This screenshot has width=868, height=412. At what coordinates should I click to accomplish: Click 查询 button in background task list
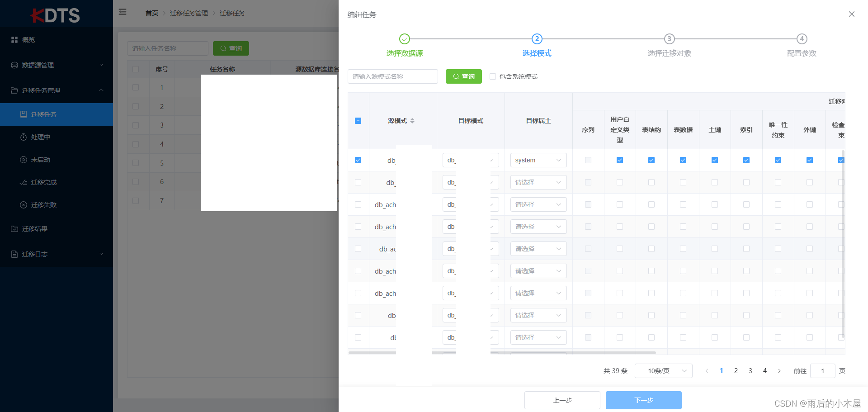[x=231, y=48]
